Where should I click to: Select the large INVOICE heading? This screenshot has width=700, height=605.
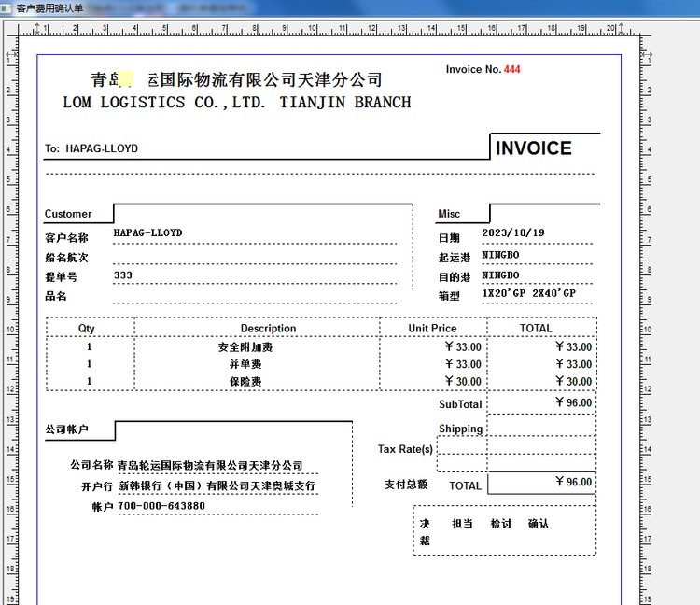click(x=533, y=148)
